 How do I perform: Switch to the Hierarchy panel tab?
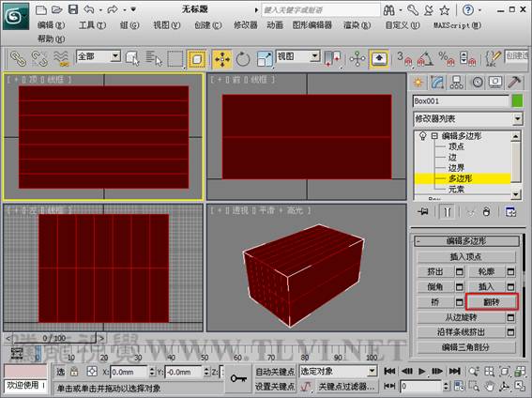[x=456, y=83]
